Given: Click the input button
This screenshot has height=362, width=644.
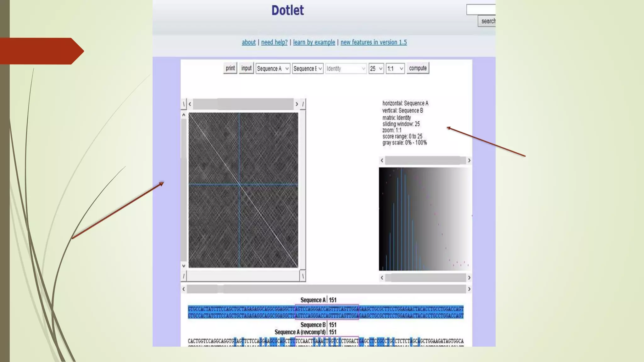Looking at the screenshot, I should click(246, 68).
